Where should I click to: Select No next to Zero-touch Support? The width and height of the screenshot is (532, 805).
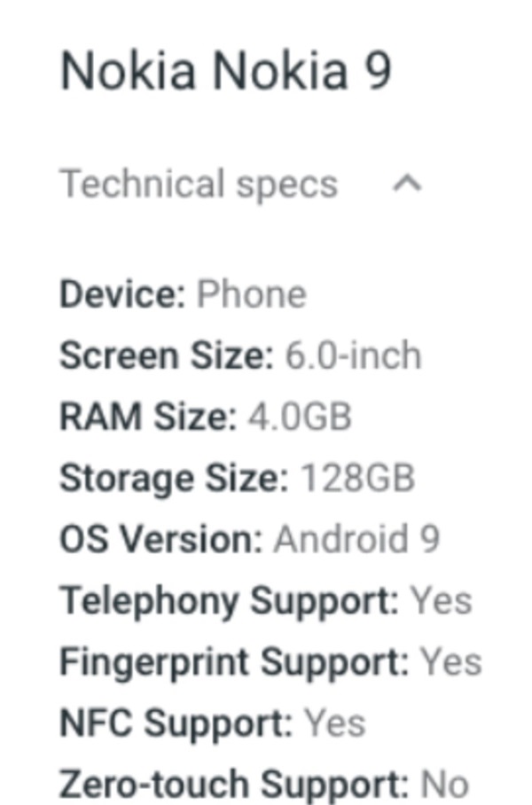click(443, 782)
